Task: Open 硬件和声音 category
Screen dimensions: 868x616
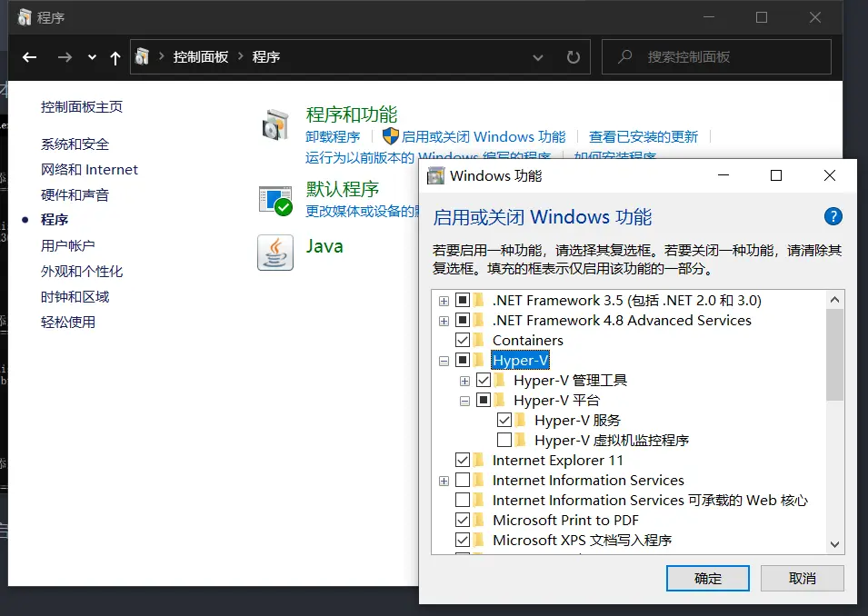Action: tap(75, 194)
